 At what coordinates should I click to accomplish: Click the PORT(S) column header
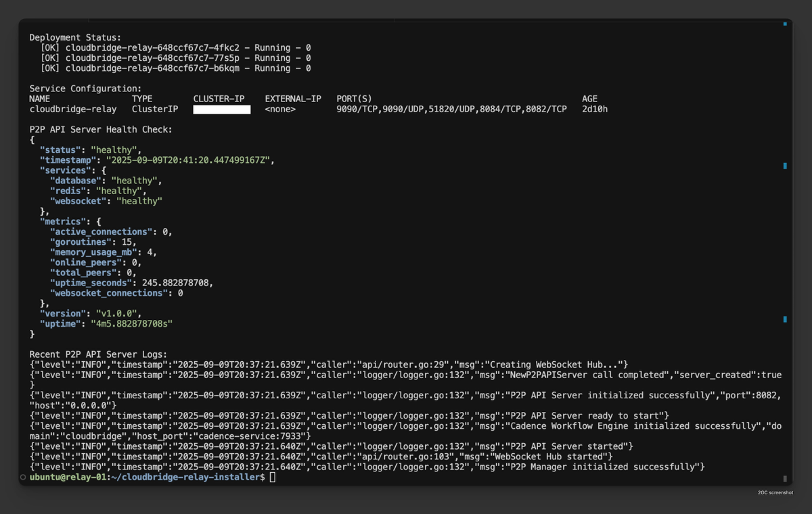click(354, 99)
